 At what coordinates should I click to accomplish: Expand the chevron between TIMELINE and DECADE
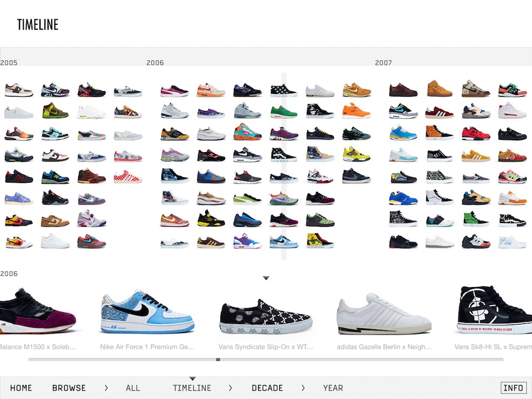tap(231, 388)
